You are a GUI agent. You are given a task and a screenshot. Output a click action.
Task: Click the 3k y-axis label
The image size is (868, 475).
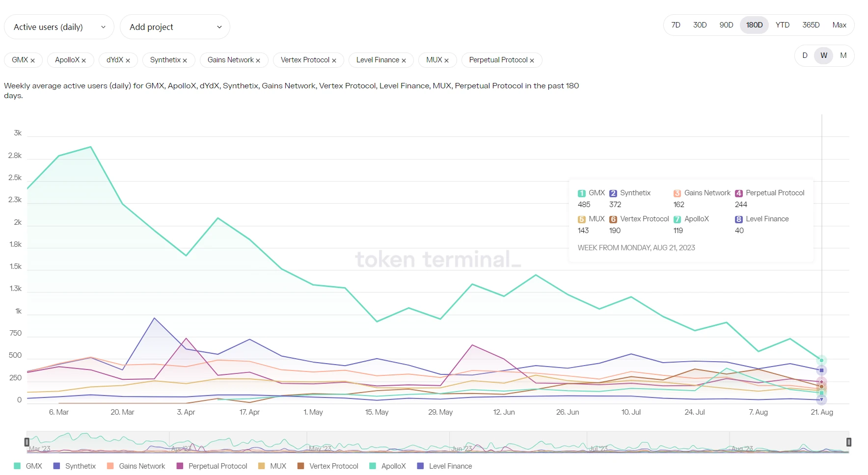tap(18, 133)
